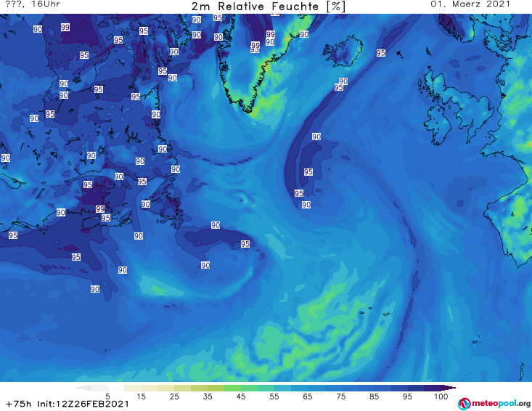Select the title '2m Relative Feuchte [%]'
Screen dimensions: 532x411
coord(269,6)
